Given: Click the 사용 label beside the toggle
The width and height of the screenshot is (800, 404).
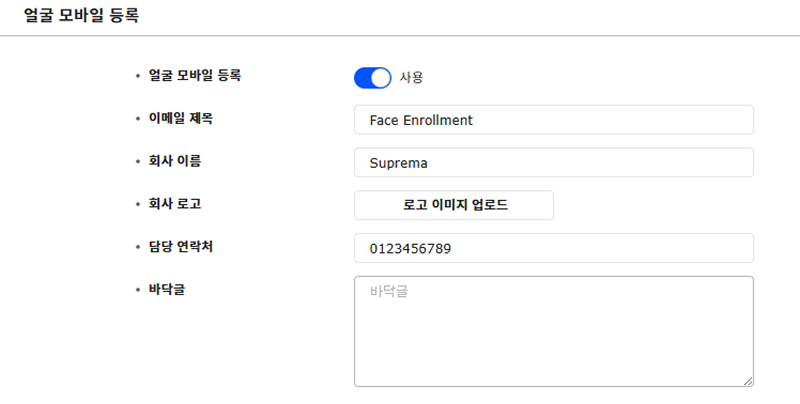Looking at the screenshot, I should [411, 78].
